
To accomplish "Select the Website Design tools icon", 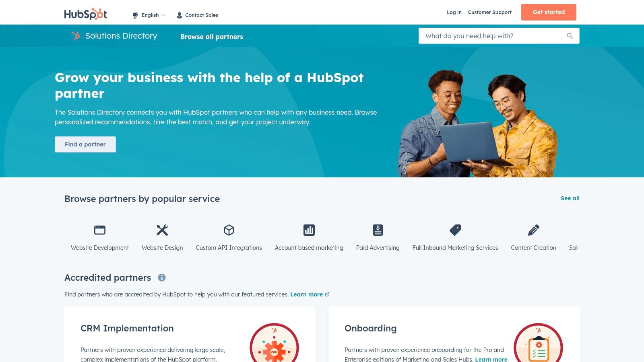I will pyautogui.click(x=162, y=230).
